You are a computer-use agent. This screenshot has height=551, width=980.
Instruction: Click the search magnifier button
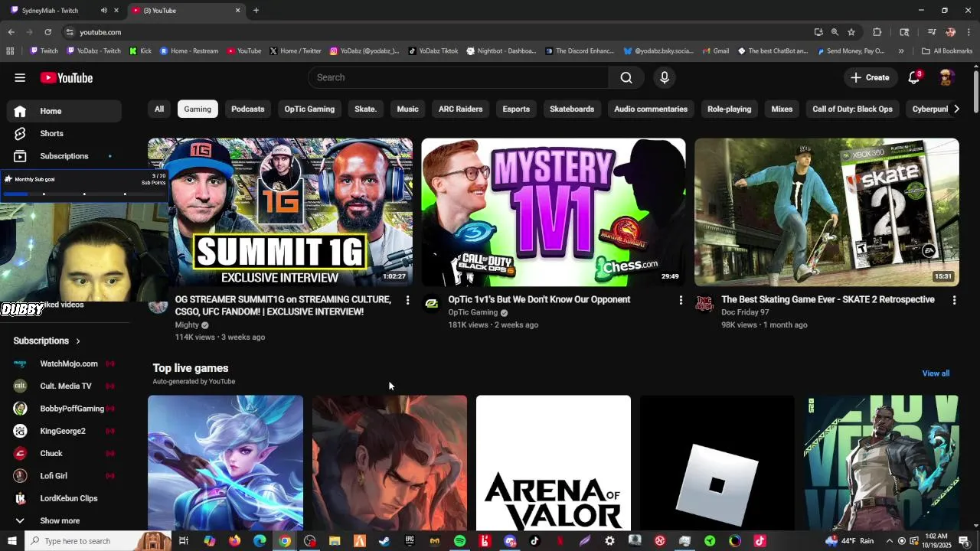click(626, 77)
